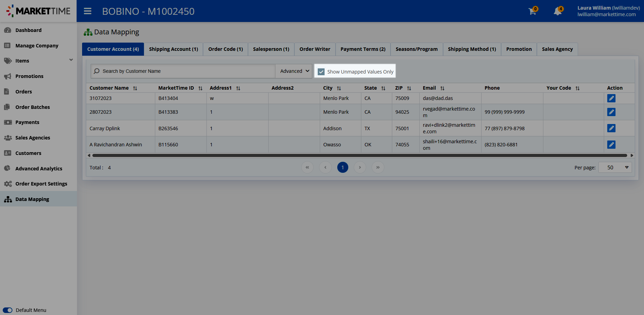Screen dimensions: 644x315
Task: Click the Advanced Analytics pie chart icon
Action: coord(7,168)
